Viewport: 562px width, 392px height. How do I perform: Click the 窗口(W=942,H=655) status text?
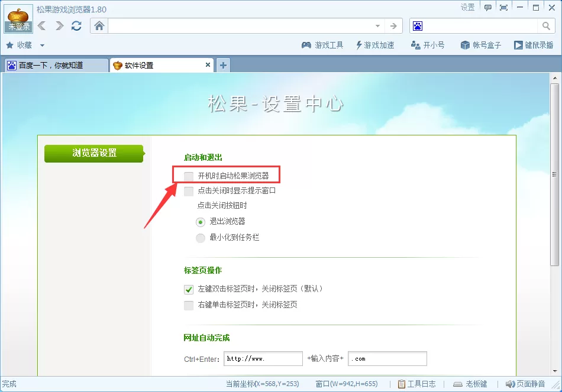pos(347,384)
